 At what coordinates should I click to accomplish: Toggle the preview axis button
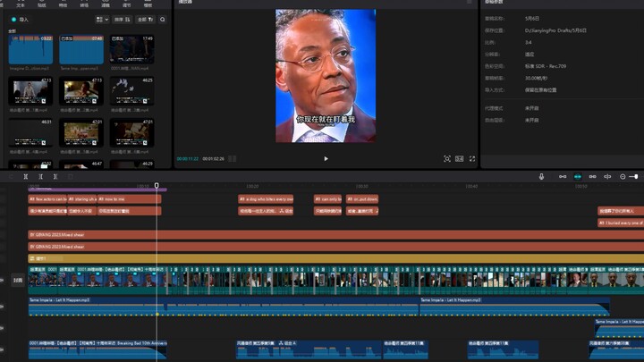607,176
